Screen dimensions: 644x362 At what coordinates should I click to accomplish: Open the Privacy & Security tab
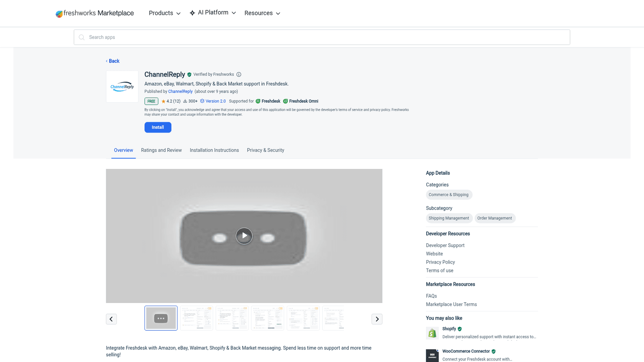tap(266, 151)
